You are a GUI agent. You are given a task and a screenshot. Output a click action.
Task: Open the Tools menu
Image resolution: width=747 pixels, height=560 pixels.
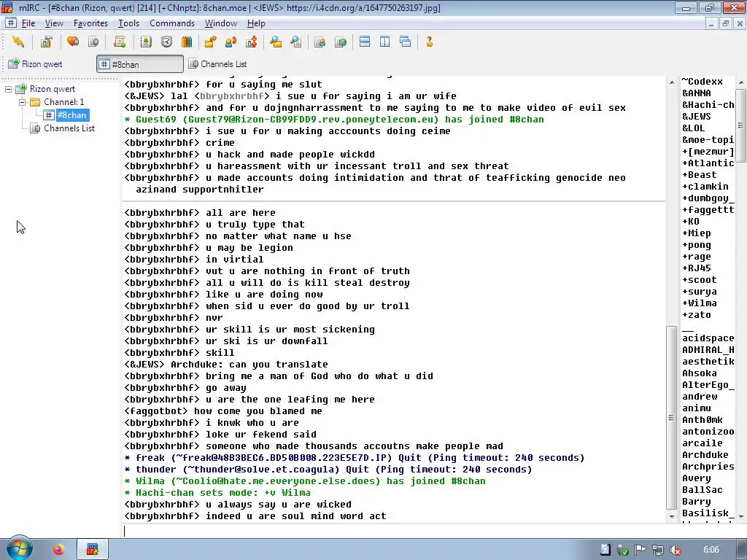pyautogui.click(x=128, y=23)
